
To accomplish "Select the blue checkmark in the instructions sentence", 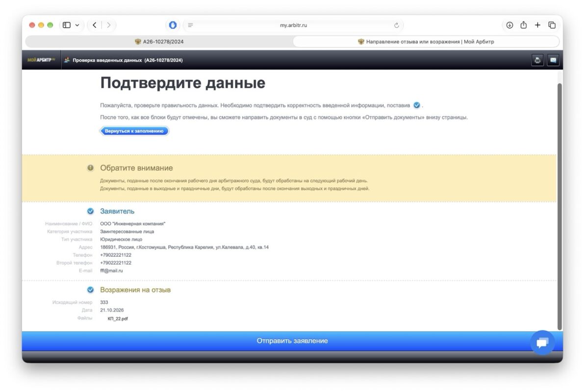I will coord(417,105).
